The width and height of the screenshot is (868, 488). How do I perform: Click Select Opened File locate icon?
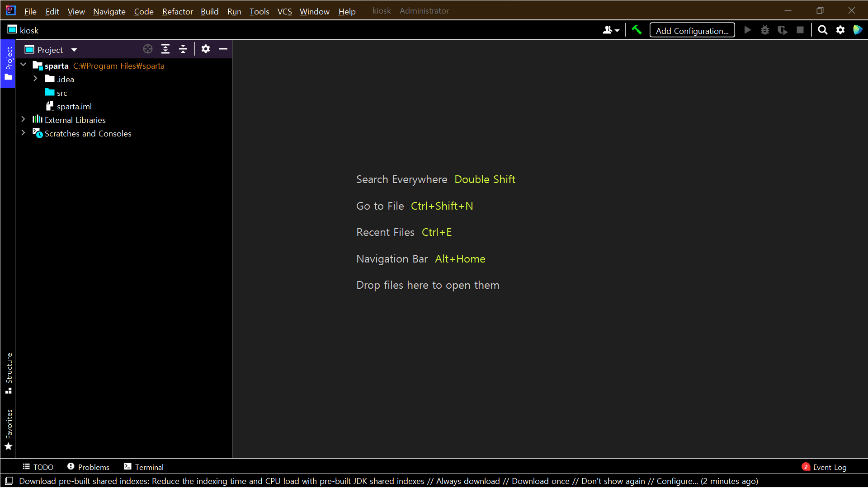(148, 49)
